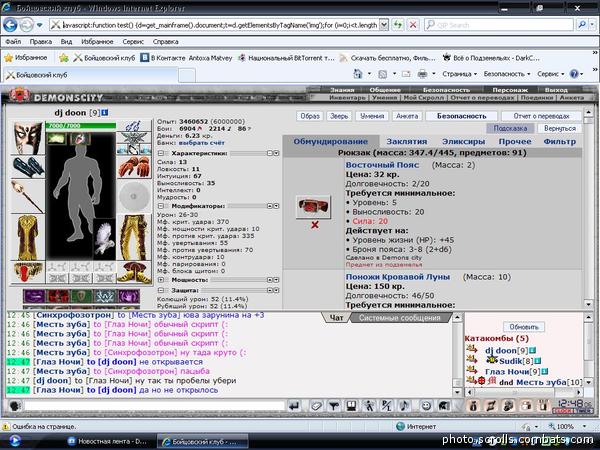Click the mask helmet equipment slot
Screen dimensions: 600x450
click(x=28, y=138)
